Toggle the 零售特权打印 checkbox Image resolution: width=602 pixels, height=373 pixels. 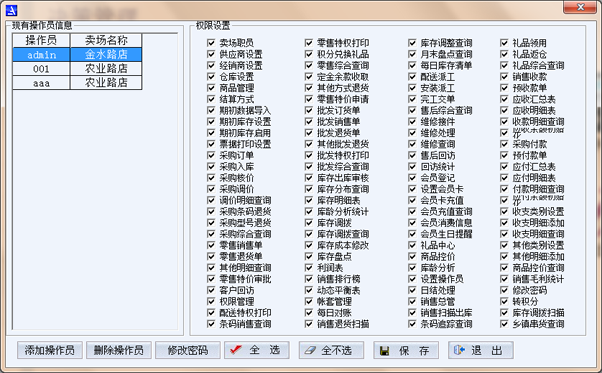(309, 43)
